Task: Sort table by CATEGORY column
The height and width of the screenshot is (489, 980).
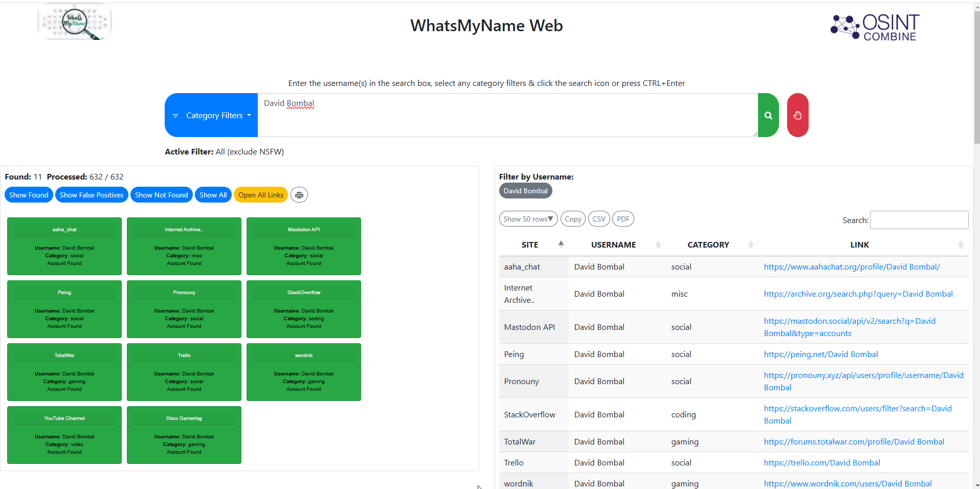Action: [x=712, y=244]
